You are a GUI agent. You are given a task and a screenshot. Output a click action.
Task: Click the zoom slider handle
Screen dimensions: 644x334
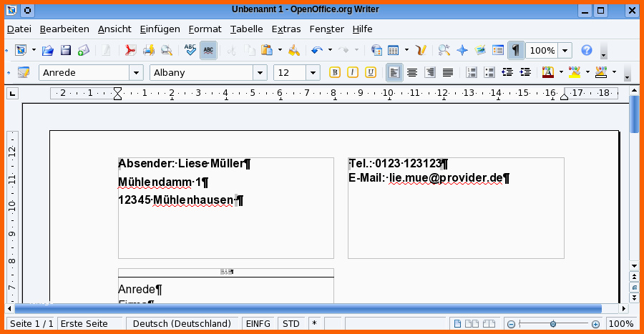tap(553, 324)
